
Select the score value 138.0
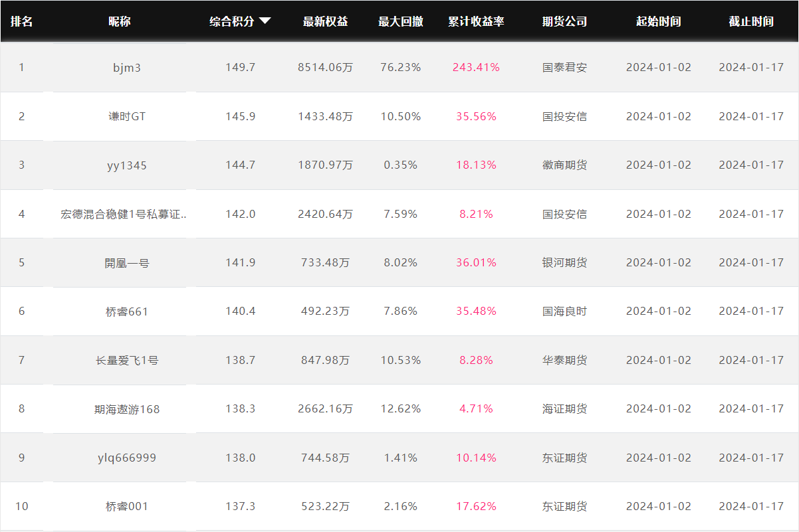point(240,458)
